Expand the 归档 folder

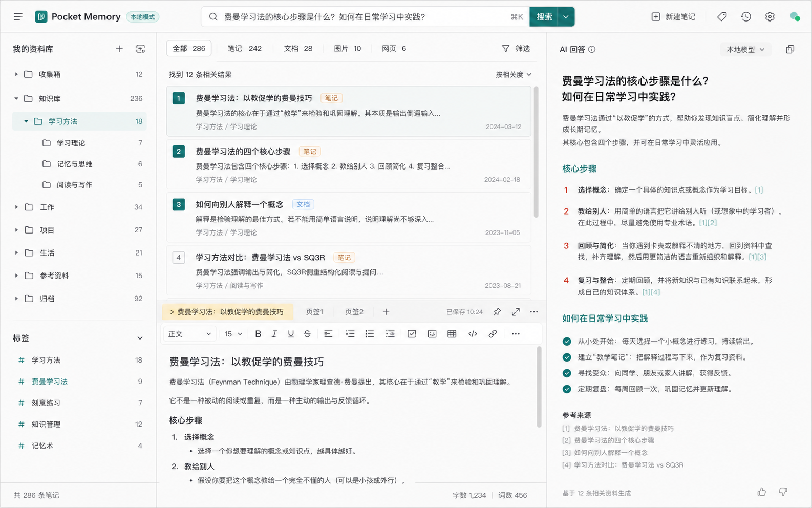click(16, 299)
